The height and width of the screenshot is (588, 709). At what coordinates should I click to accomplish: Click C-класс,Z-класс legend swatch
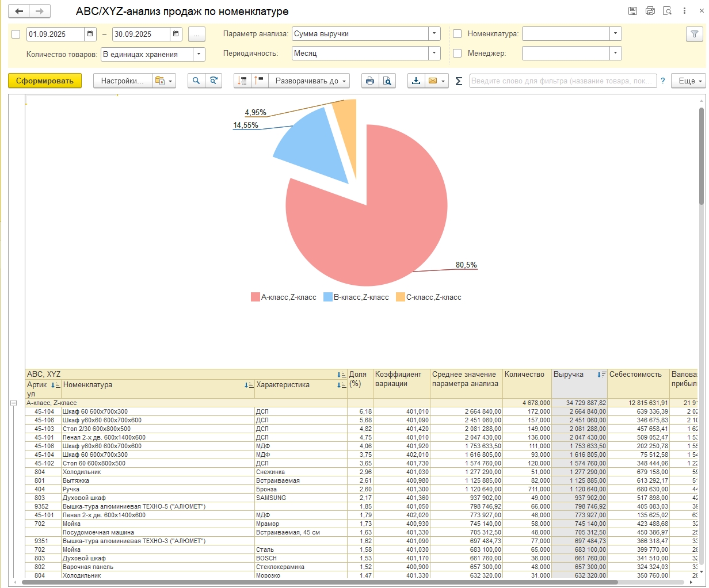[x=401, y=297]
